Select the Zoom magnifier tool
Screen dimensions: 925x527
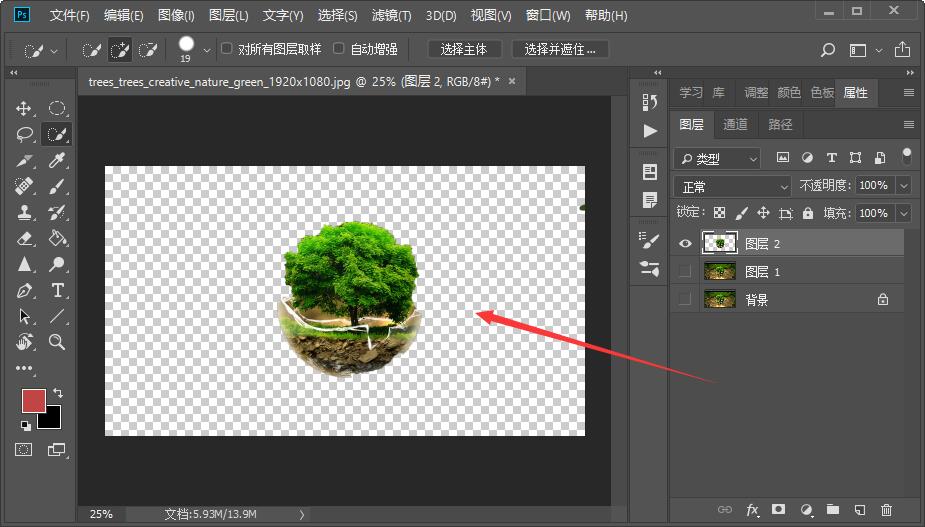point(57,342)
